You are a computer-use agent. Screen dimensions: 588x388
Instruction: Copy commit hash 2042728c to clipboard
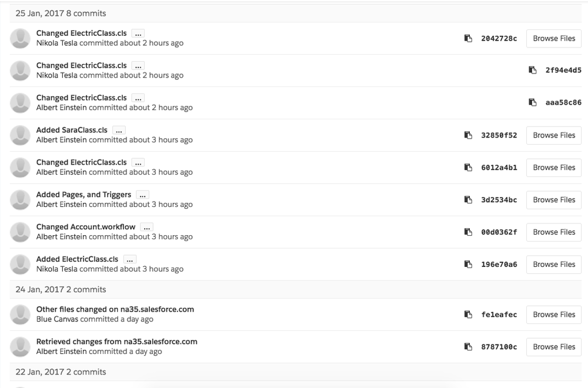[x=468, y=38]
